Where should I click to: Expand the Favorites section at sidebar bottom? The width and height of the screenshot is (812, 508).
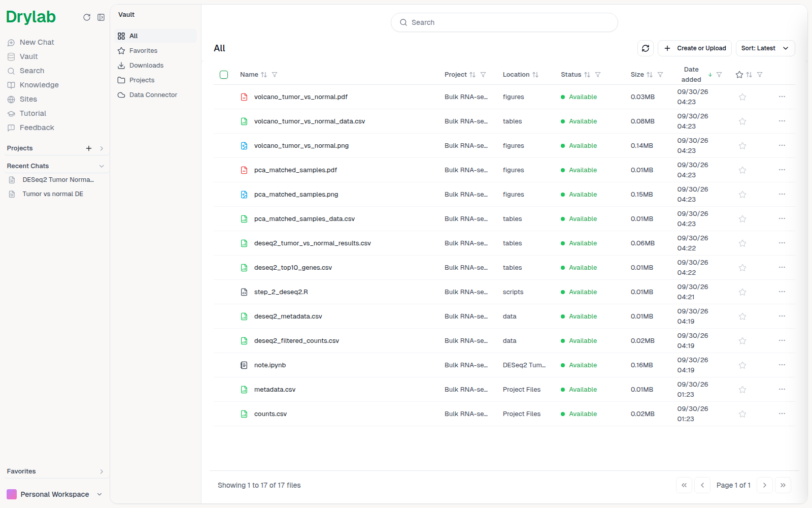(101, 471)
